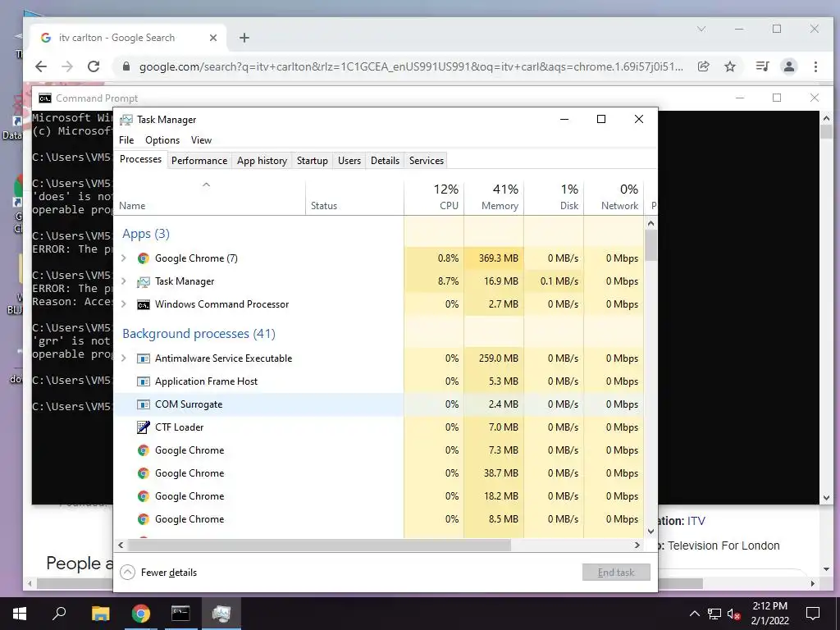Collapse with Fewer details arrow
Image resolution: width=840 pixels, height=630 pixels.
pyautogui.click(x=127, y=572)
